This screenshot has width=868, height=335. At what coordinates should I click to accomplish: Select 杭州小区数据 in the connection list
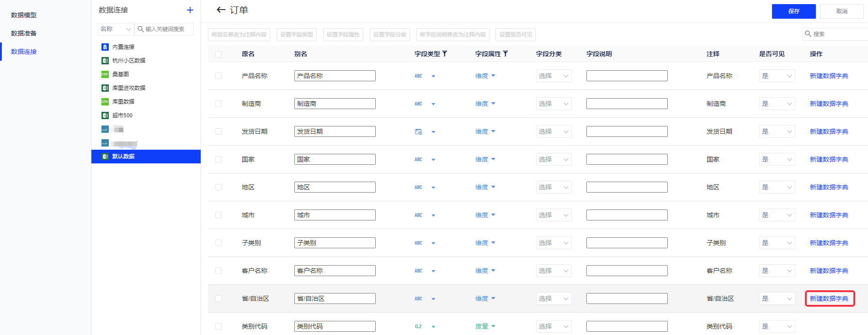tap(129, 60)
